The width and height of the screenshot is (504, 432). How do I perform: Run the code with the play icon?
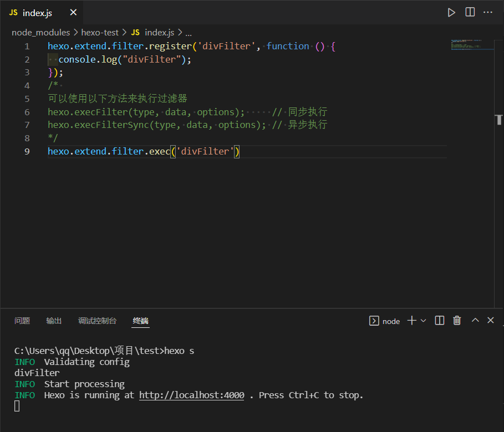click(x=451, y=12)
